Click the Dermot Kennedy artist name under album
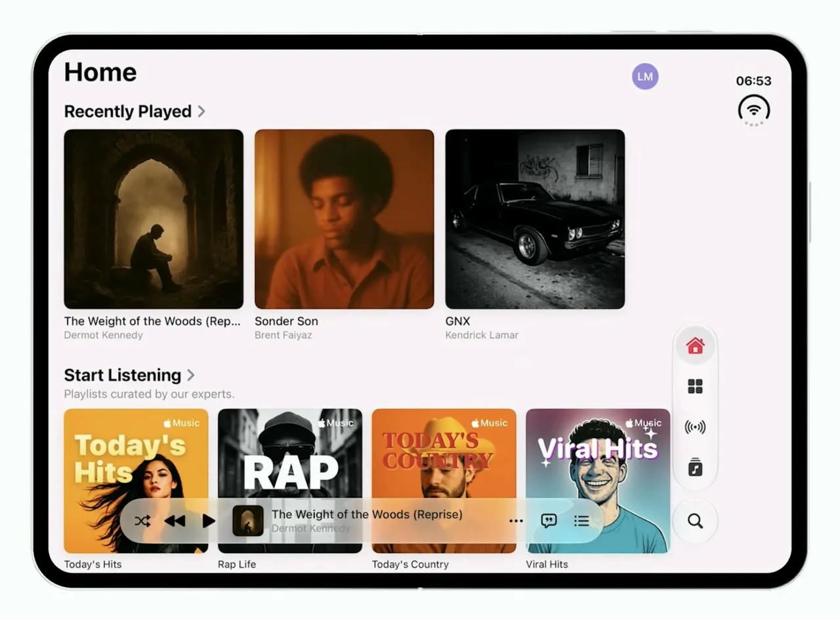The image size is (840, 620). [103, 335]
